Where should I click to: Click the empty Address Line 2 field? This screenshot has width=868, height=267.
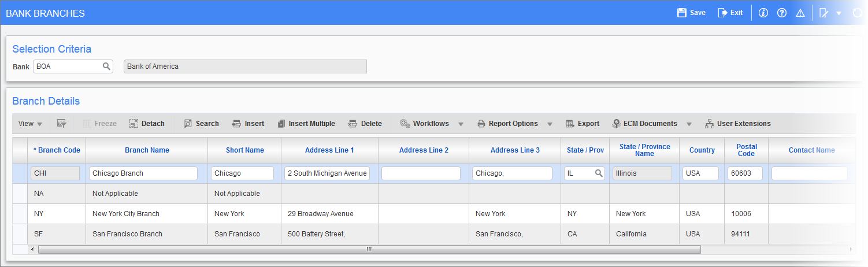(421, 173)
